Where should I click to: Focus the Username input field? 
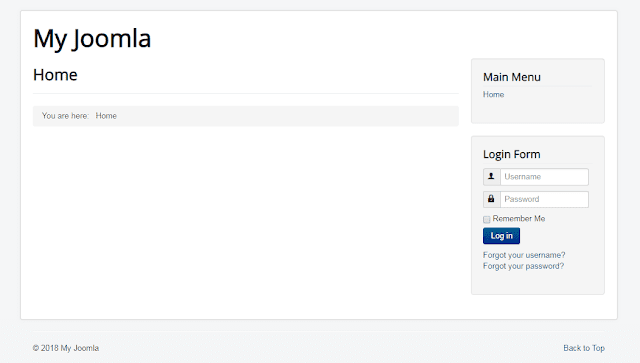(x=544, y=177)
